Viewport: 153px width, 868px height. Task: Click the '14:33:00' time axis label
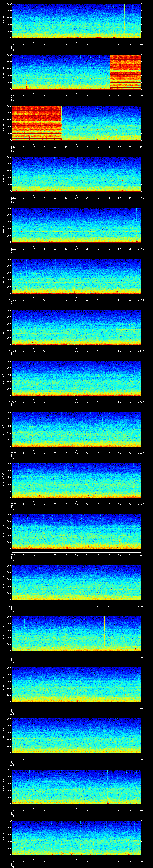(12, 249)
